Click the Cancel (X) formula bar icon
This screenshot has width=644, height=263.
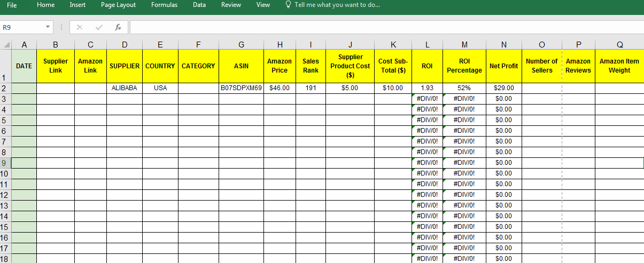click(80, 27)
